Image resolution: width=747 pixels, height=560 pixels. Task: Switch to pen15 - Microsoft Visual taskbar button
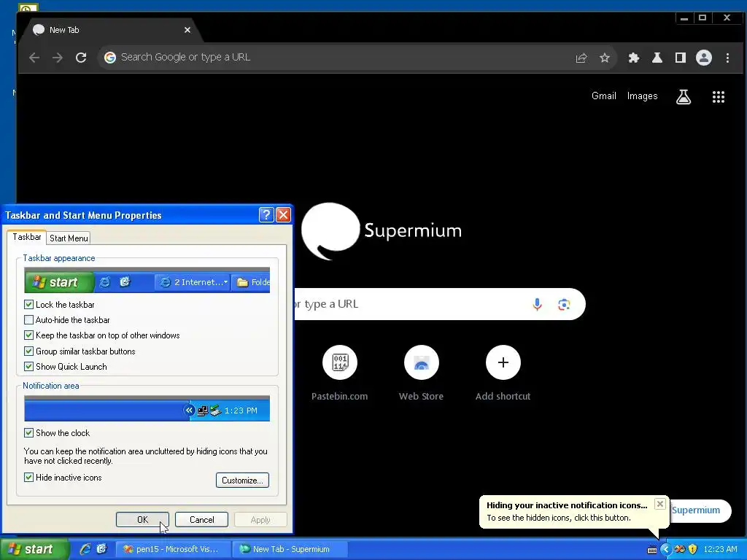tap(173, 549)
